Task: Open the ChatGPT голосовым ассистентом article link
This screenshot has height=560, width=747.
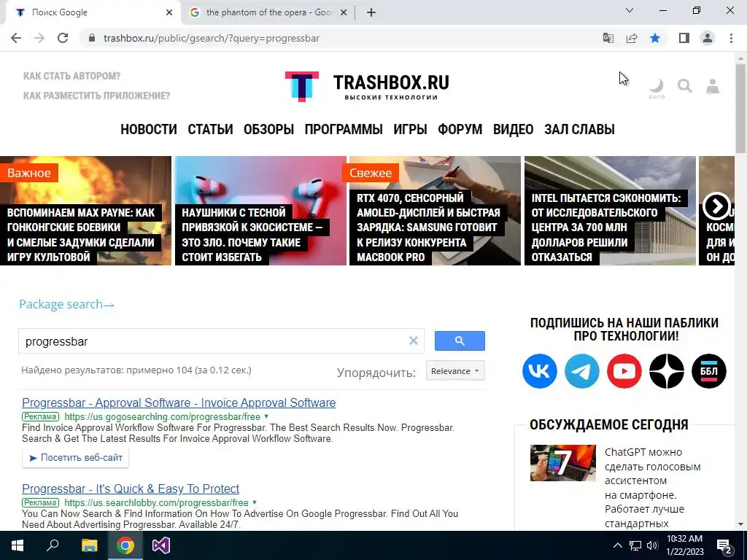Action: (652, 488)
